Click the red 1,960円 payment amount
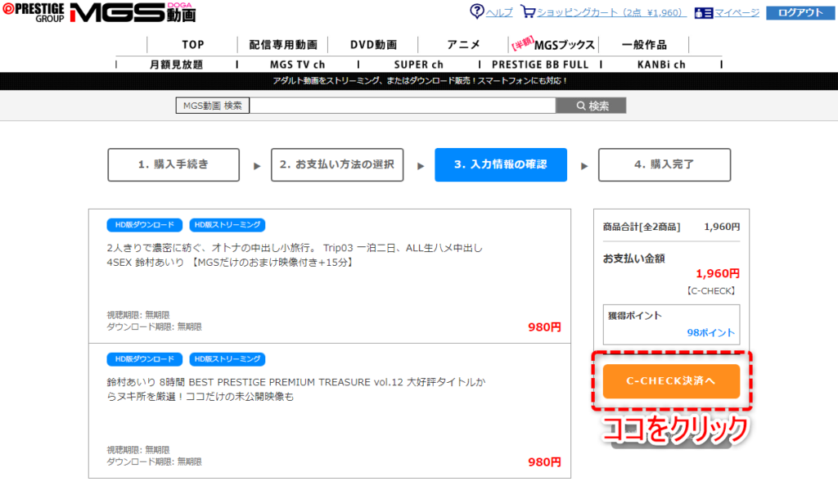Screen dimensions: 838x504 718,273
